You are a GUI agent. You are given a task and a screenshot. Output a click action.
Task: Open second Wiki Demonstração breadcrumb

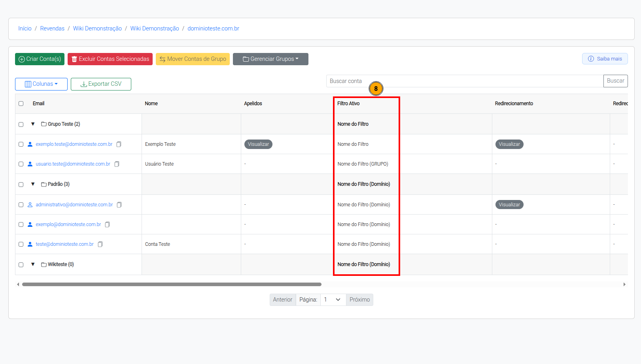[155, 28]
